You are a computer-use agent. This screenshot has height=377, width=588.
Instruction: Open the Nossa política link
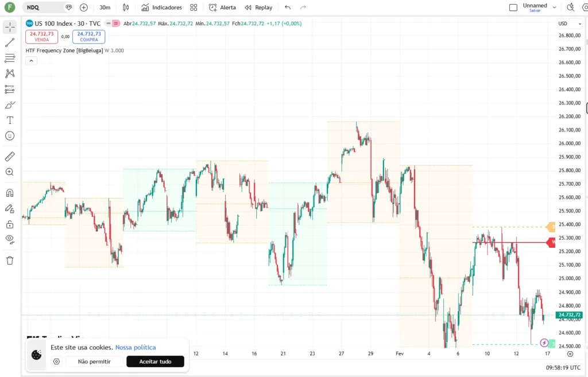136,347
